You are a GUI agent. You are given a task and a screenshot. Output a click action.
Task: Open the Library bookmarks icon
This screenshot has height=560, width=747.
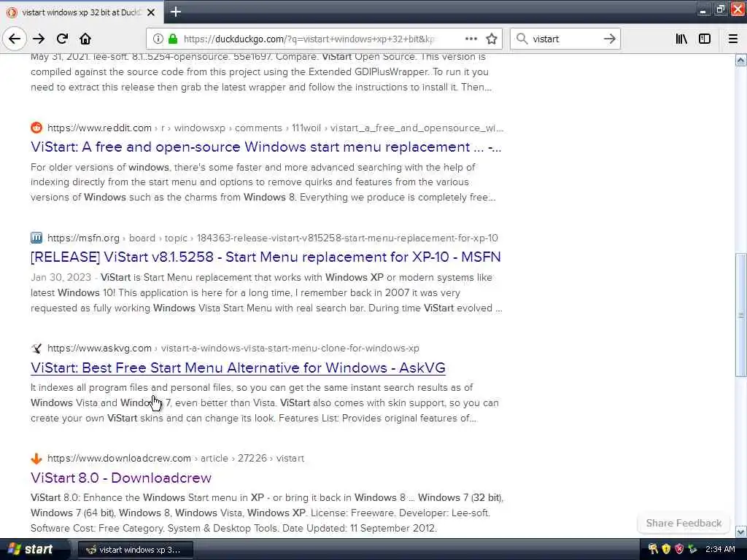[x=681, y=39]
